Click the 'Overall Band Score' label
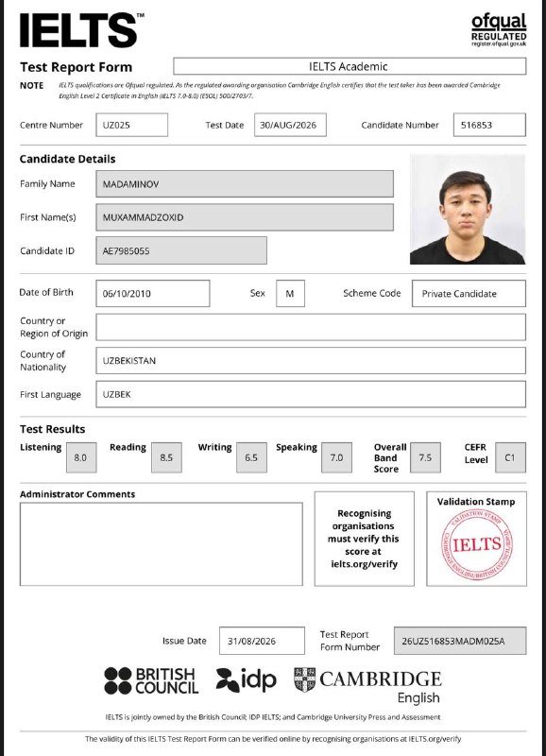 [390, 457]
